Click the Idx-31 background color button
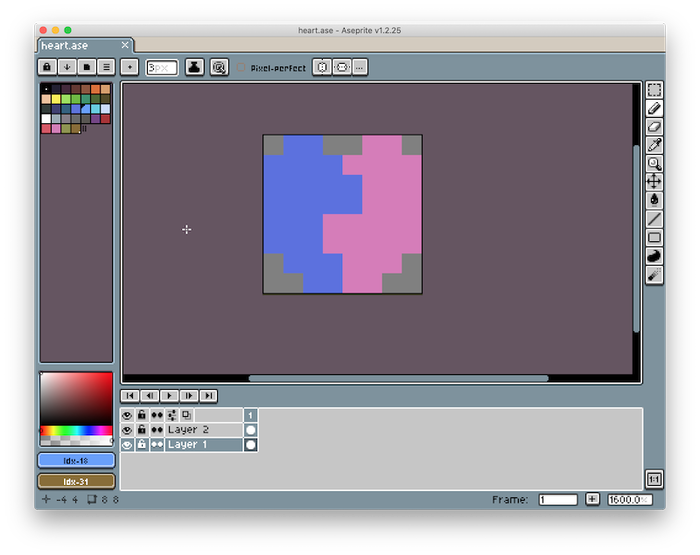 coord(76,481)
